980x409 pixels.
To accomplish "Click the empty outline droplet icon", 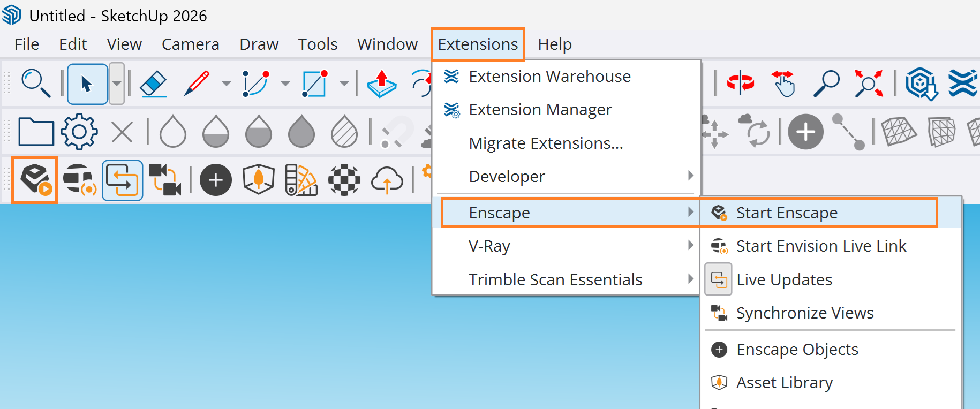I will click(173, 131).
